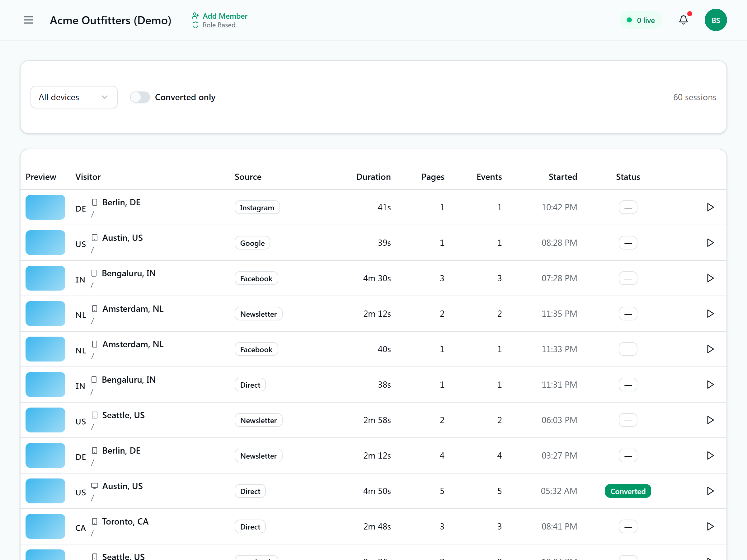Play the Amsterdam Newsletter session at 11:35 PM
This screenshot has height=560, width=747.
coord(710,314)
